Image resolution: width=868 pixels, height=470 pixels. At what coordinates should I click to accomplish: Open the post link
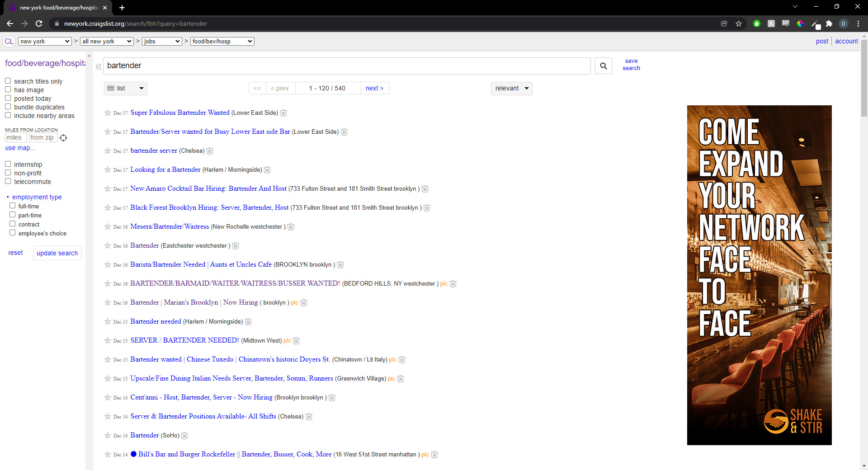(x=822, y=41)
